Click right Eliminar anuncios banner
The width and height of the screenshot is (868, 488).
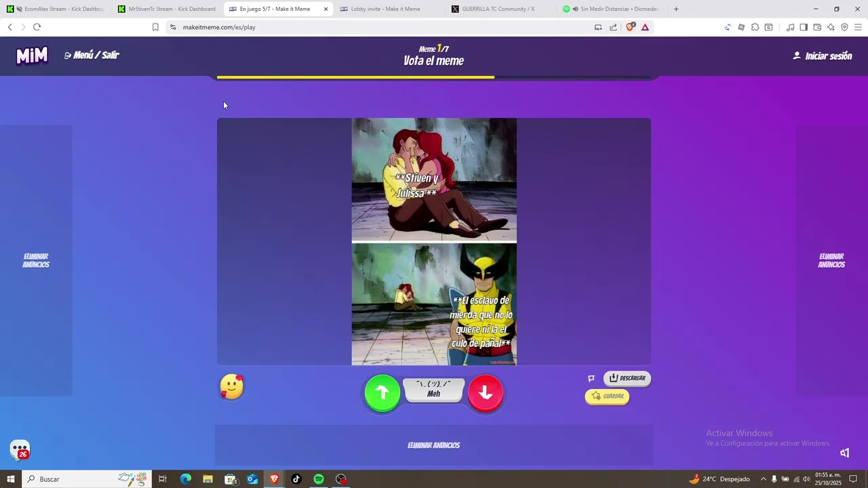pos(831,261)
